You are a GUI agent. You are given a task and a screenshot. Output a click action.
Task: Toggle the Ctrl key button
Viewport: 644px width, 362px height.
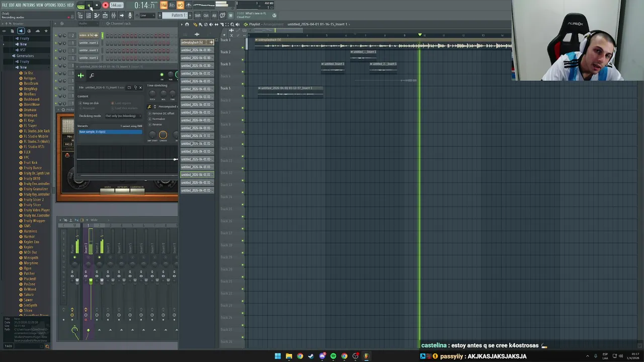(206, 16)
